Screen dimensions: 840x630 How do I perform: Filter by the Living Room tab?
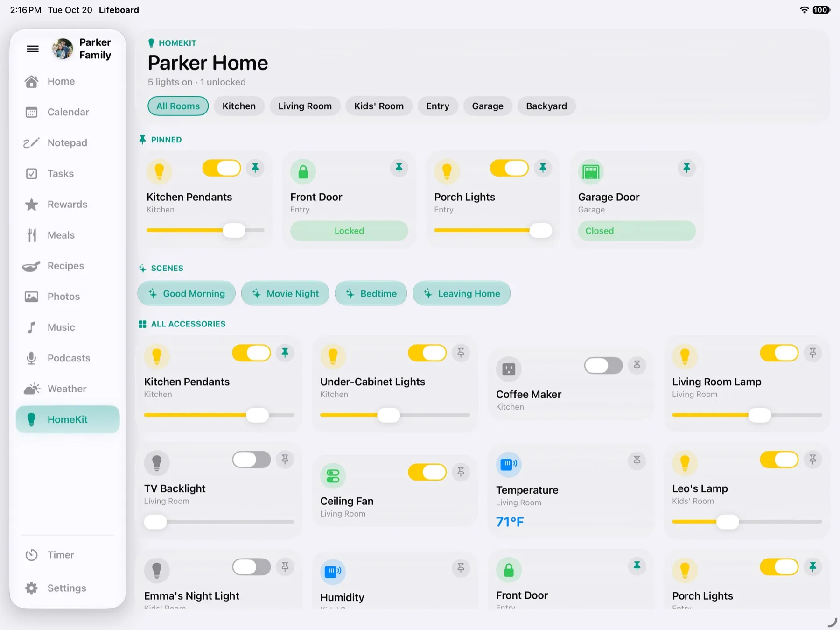click(305, 106)
